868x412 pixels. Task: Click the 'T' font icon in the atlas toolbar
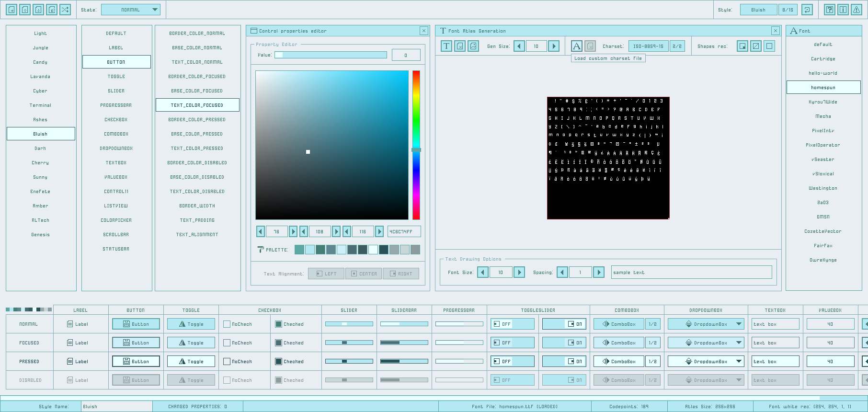pyautogui.click(x=446, y=46)
